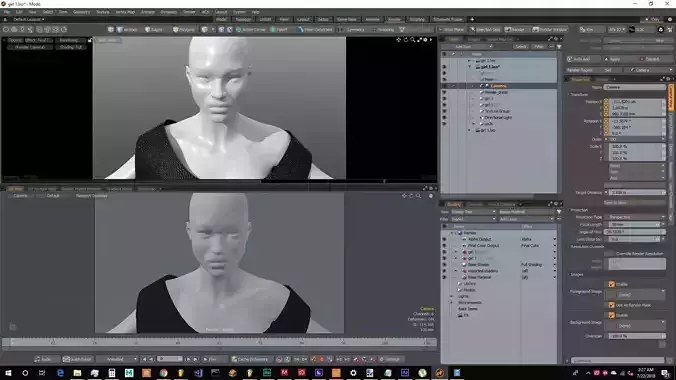Open Graph Editor from the timeline bar

tap(78, 359)
